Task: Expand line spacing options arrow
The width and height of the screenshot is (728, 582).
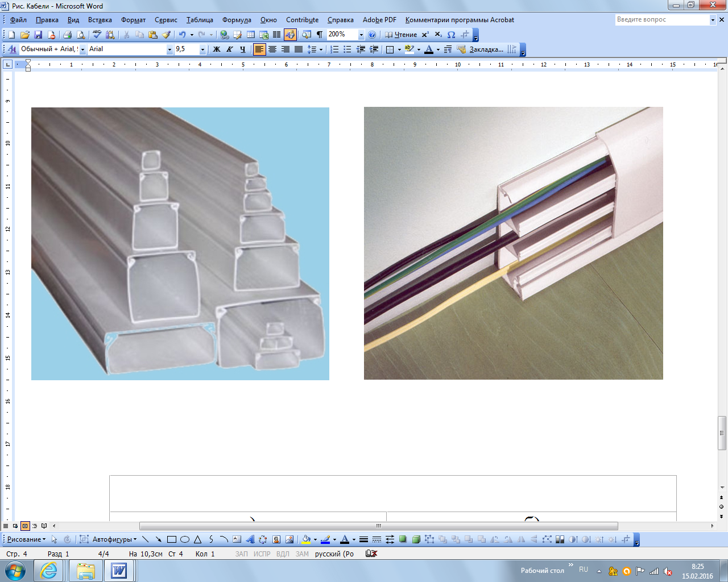Action: [321, 49]
